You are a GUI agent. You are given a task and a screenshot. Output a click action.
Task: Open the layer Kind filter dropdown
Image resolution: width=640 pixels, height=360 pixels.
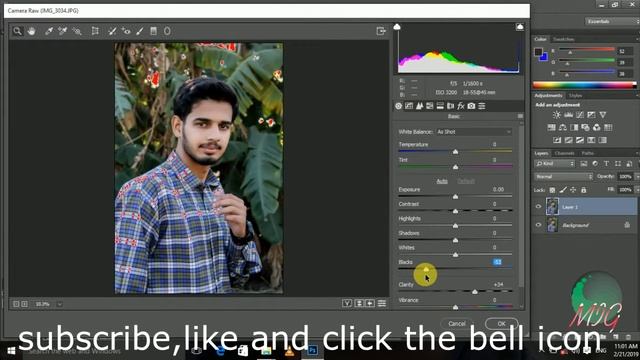point(554,164)
